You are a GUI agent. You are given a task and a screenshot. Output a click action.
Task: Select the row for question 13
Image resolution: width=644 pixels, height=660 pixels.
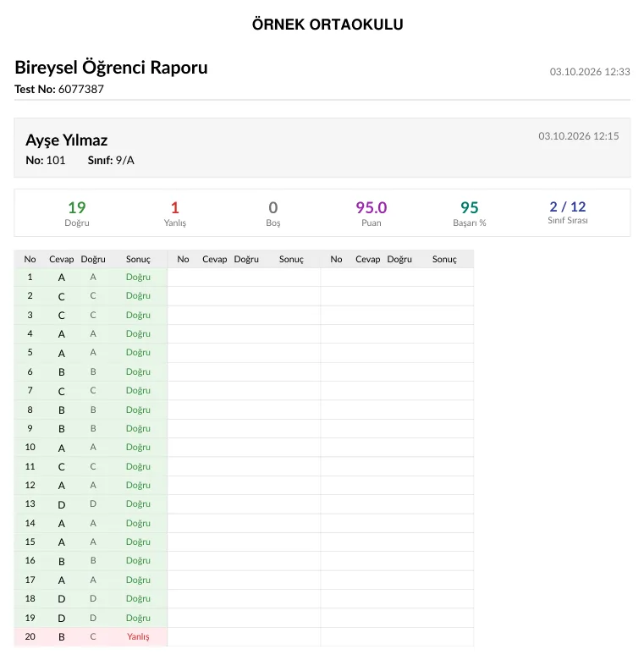[91, 504]
